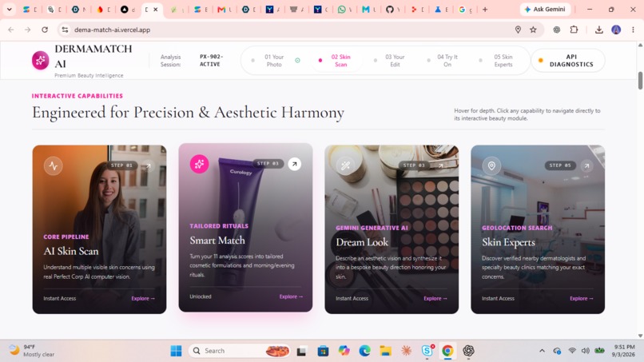
Task: Click the STEP 05 badge on Skin Experts
Action: coord(560,165)
